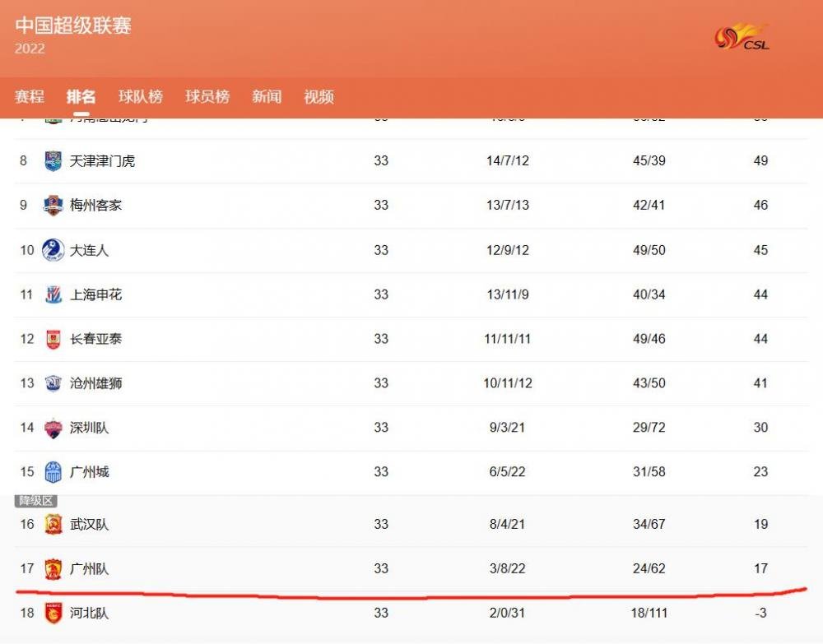Click goals 49/46 for 长春亚泰

tap(649, 339)
